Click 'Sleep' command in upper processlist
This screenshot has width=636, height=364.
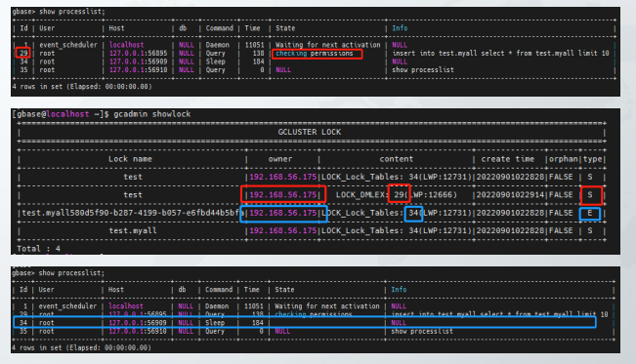point(215,61)
